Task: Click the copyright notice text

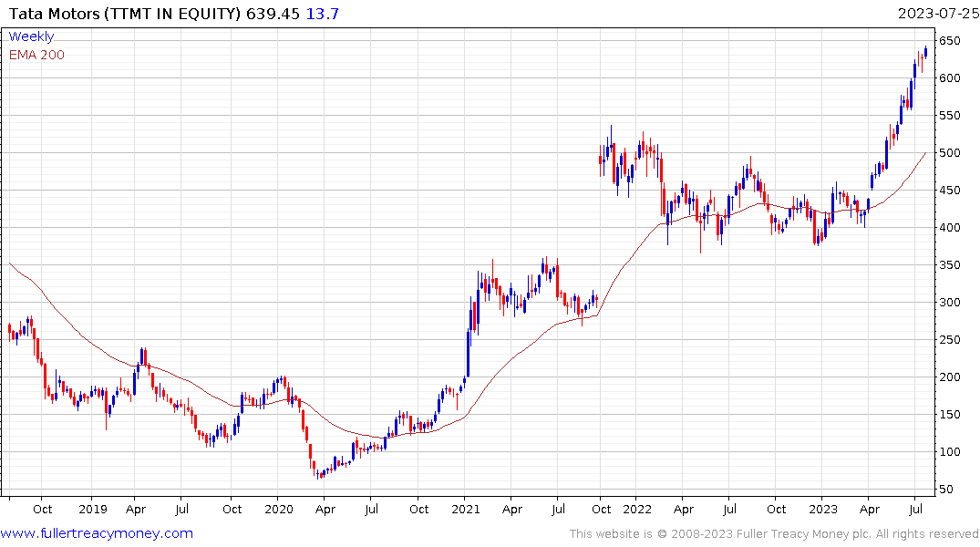Action: [774, 534]
